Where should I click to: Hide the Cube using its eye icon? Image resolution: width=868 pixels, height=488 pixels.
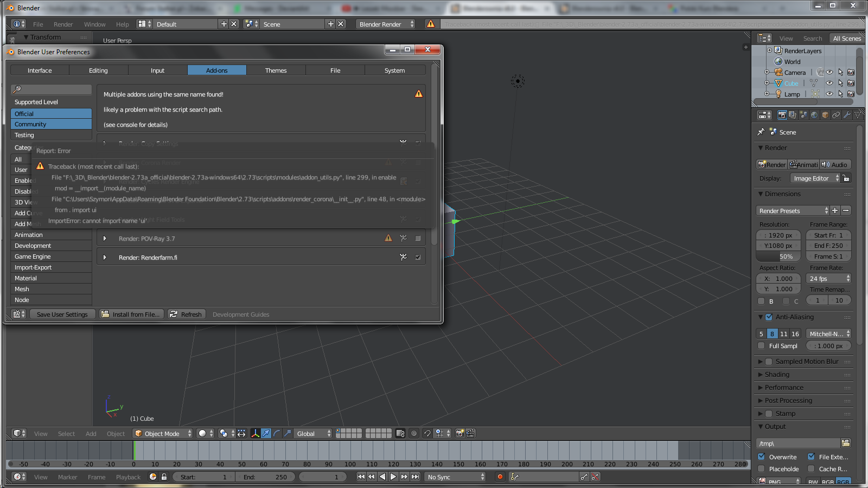(x=829, y=83)
